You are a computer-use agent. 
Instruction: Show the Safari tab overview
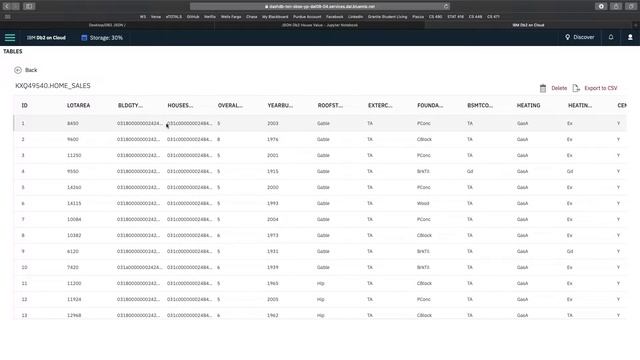[631, 6]
